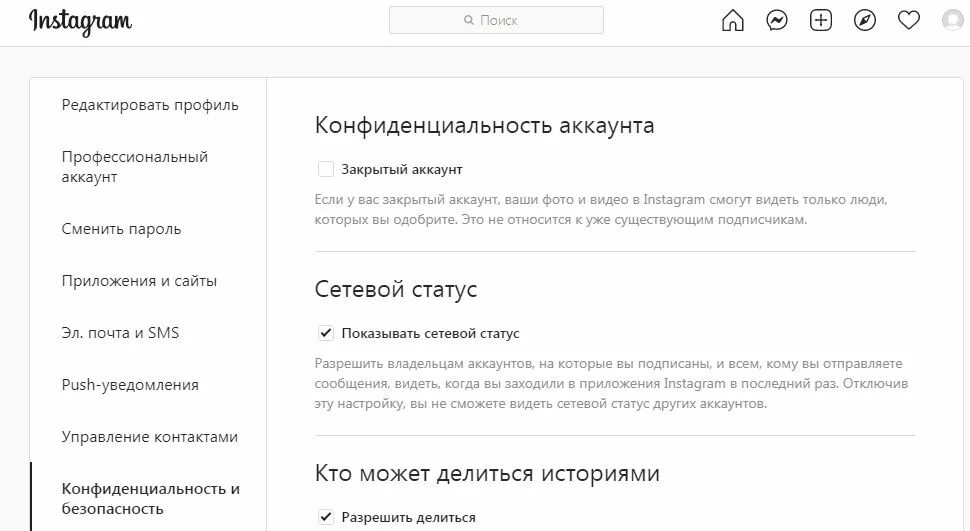Toggle the "Разрешить делиться" checkbox
Screen dimensions: 970x531
tap(325, 517)
